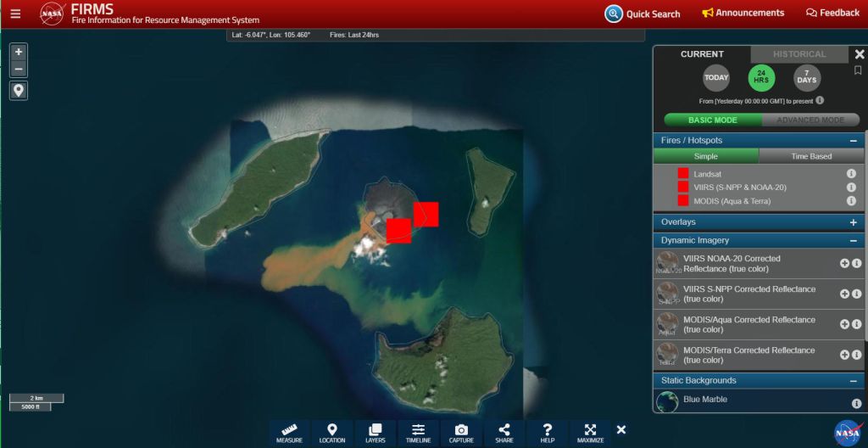Open the Measure tool
The height and width of the screenshot is (448, 868).
coord(289,433)
